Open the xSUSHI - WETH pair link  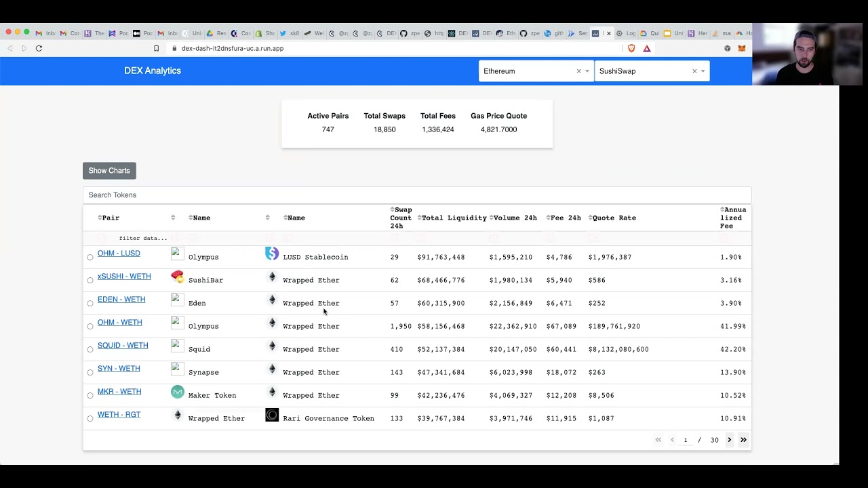(124, 277)
